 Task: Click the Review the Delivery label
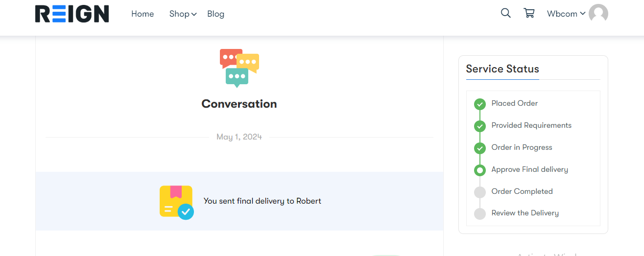tap(525, 213)
